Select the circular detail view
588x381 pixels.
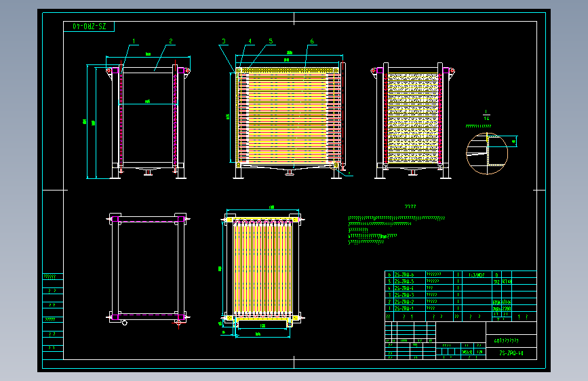point(487,153)
